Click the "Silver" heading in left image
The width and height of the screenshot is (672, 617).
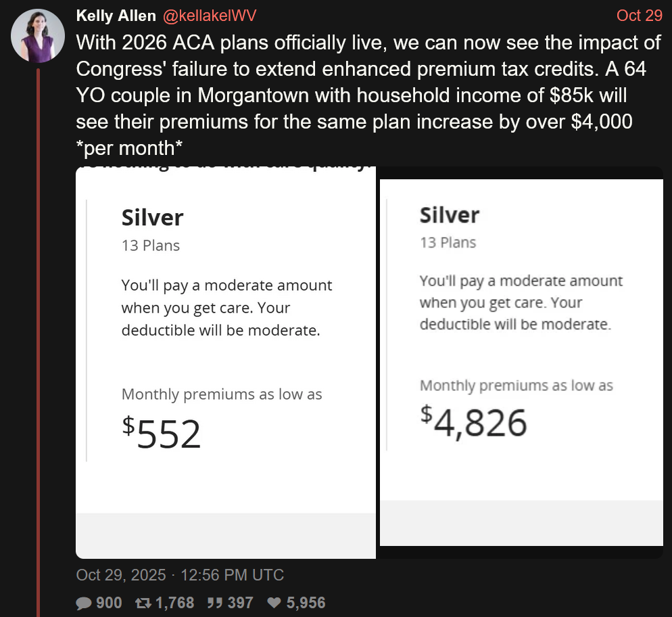tap(152, 217)
